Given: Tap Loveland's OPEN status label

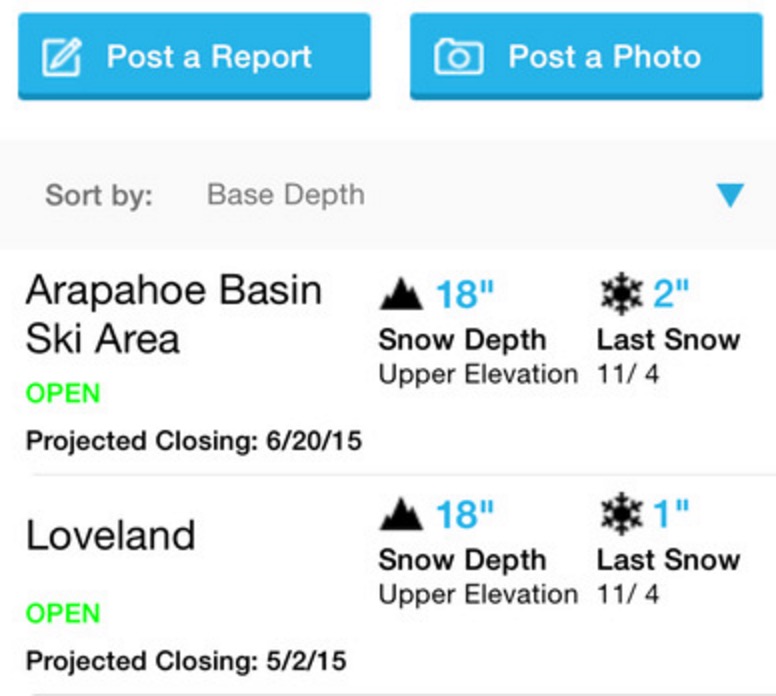Looking at the screenshot, I should 63,613.
